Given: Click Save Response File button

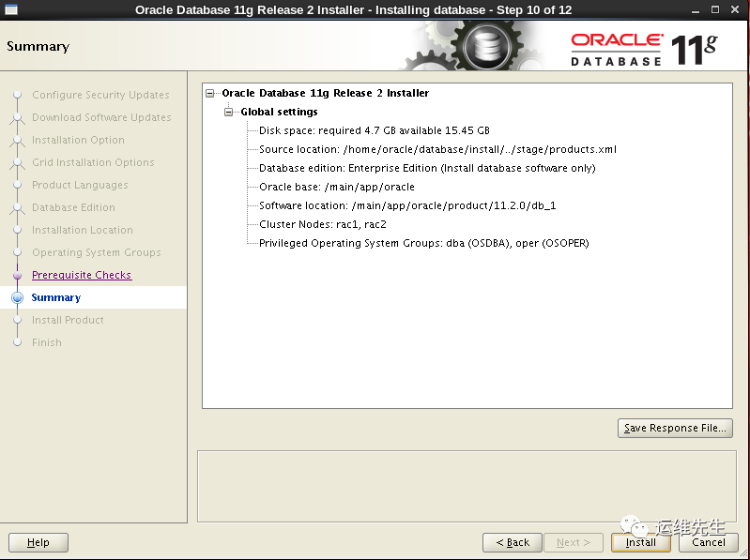Looking at the screenshot, I should [675, 428].
